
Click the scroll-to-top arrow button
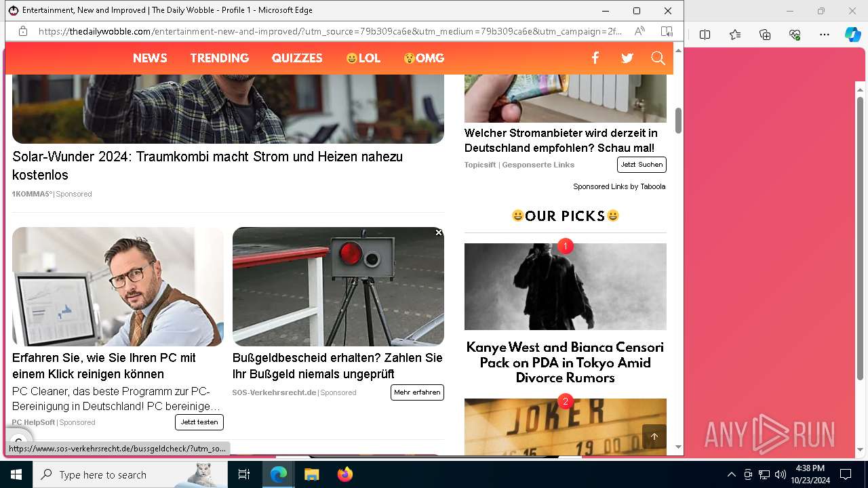[x=654, y=436]
